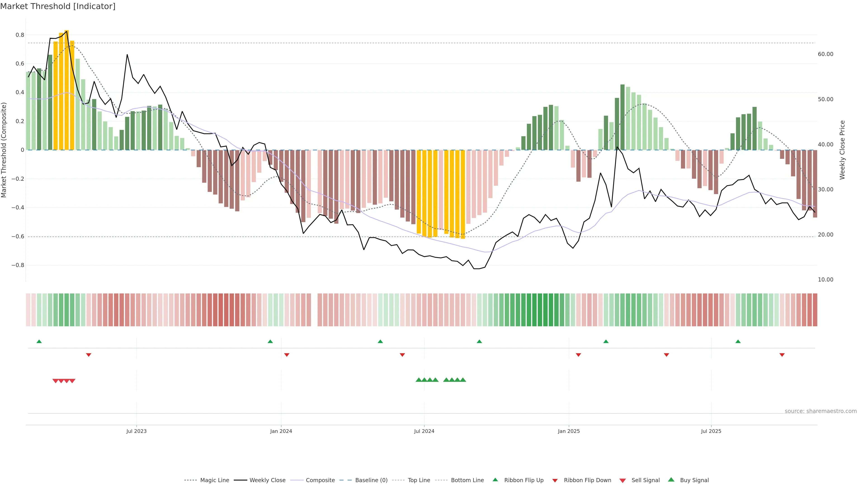
Task: Click the Market Threshold [Indicator] title
Action: click(58, 6)
